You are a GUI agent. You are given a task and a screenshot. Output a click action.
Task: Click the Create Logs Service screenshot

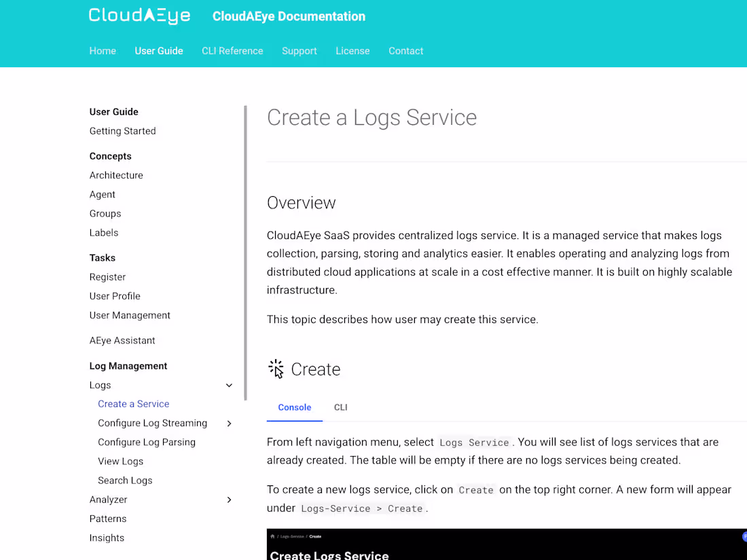(506, 548)
